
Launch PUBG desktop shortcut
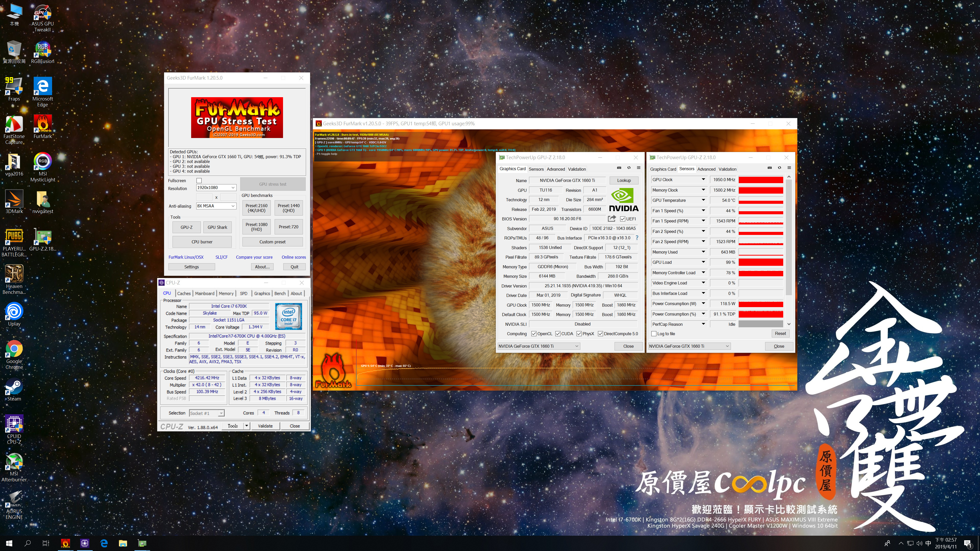pos(14,242)
